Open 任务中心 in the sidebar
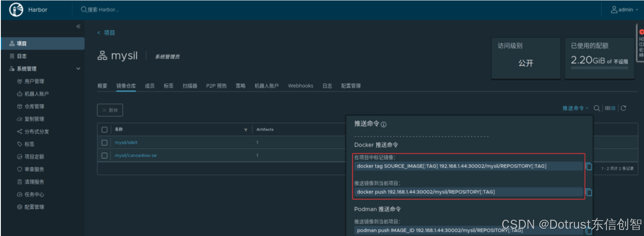 coord(34,195)
